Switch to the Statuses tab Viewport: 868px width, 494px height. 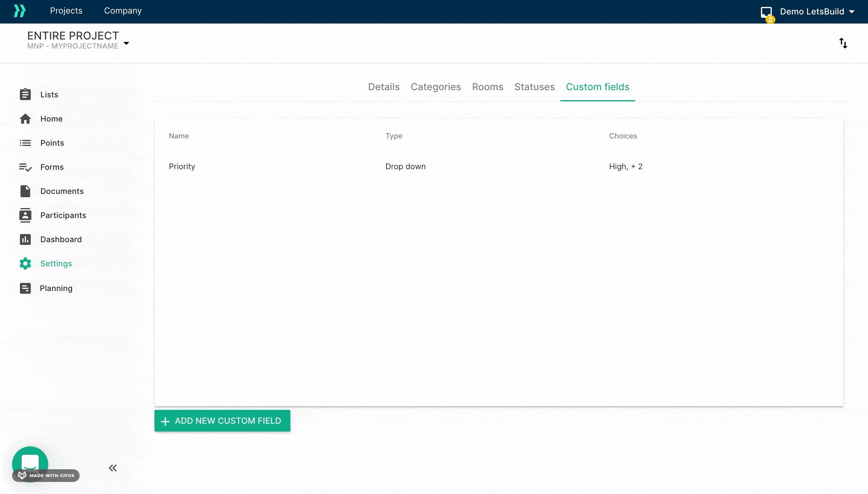click(534, 87)
